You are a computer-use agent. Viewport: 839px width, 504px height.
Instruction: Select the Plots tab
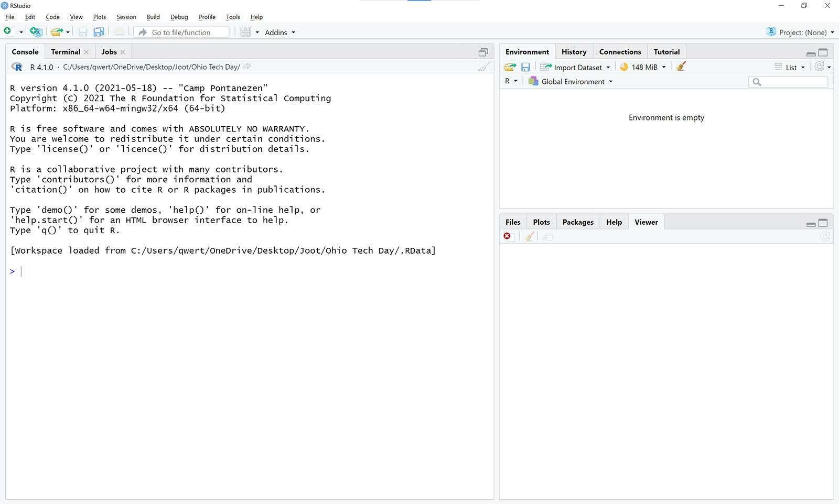pos(542,222)
